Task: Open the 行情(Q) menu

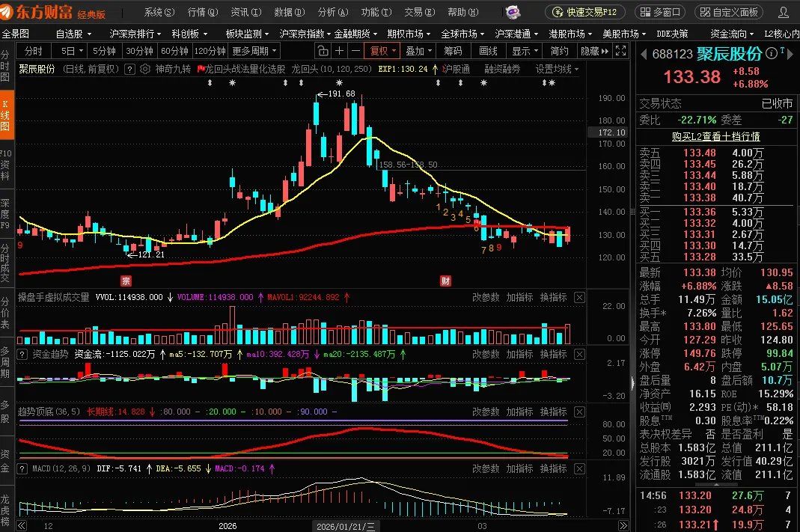Action: tap(203, 12)
